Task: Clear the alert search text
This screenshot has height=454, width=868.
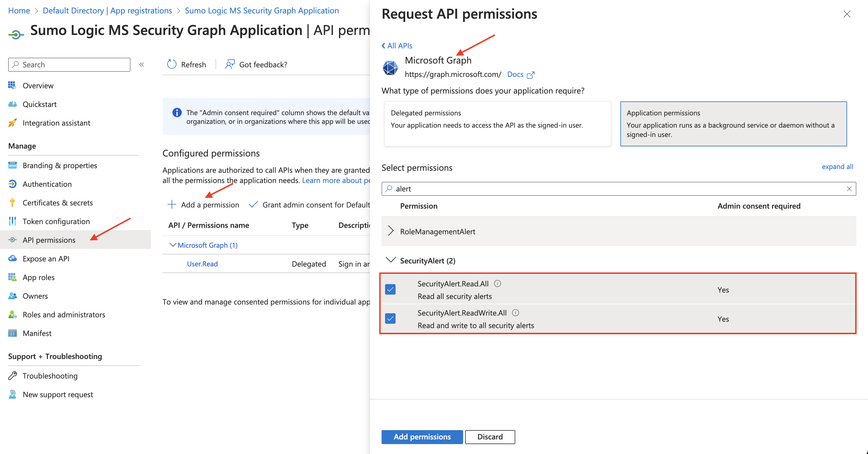Action: point(849,189)
